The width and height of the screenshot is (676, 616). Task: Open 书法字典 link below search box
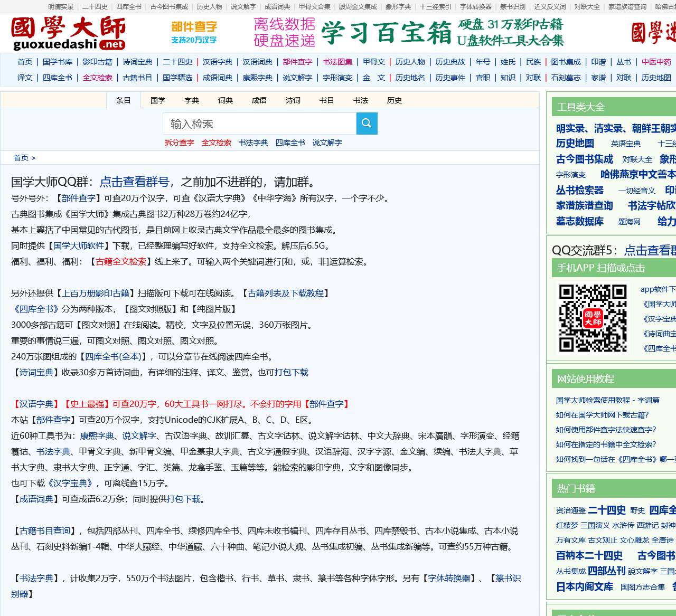(253, 143)
